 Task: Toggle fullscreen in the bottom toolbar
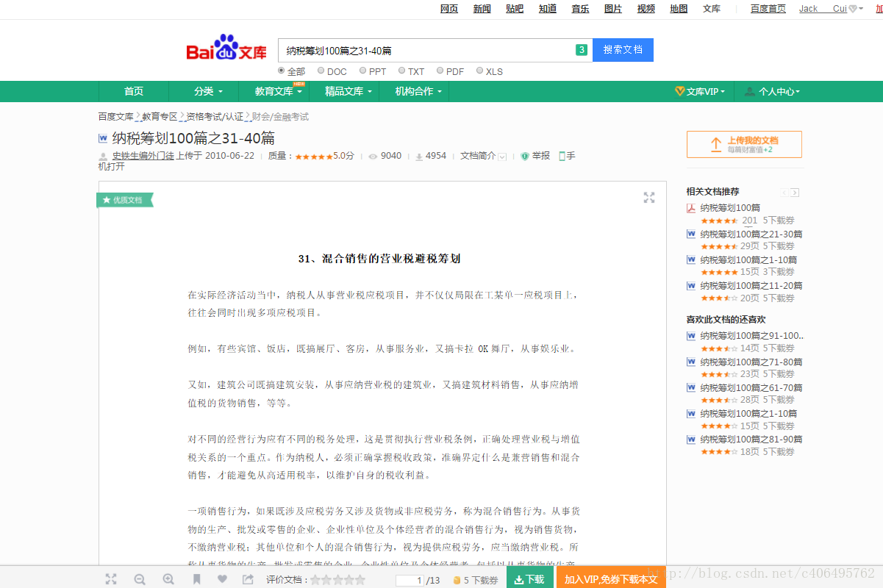(111, 579)
